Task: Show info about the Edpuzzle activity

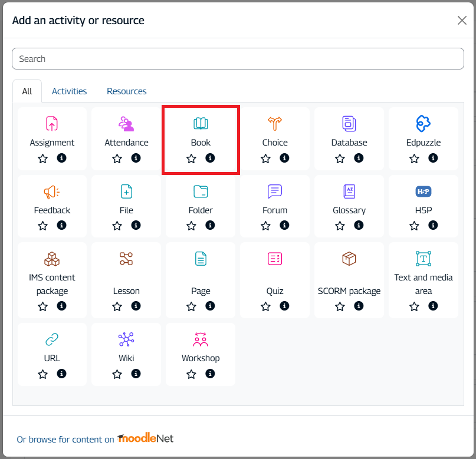Action: (x=433, y=158)
